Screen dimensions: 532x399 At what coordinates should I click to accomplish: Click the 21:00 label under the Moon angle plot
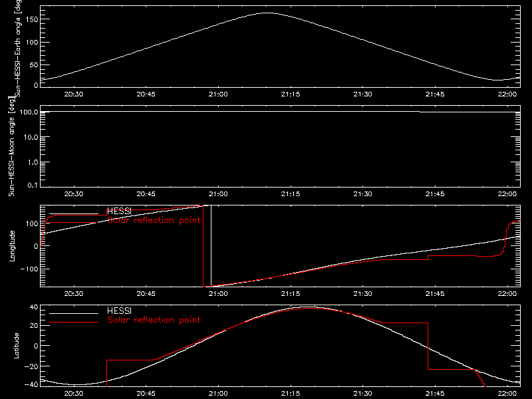click(x=218, y=194)
